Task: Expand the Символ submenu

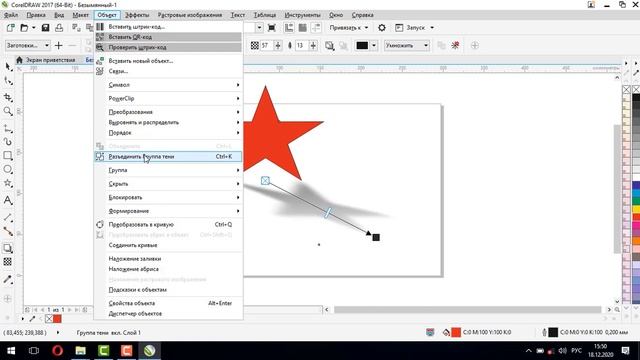Action: [x=168, y=85]
